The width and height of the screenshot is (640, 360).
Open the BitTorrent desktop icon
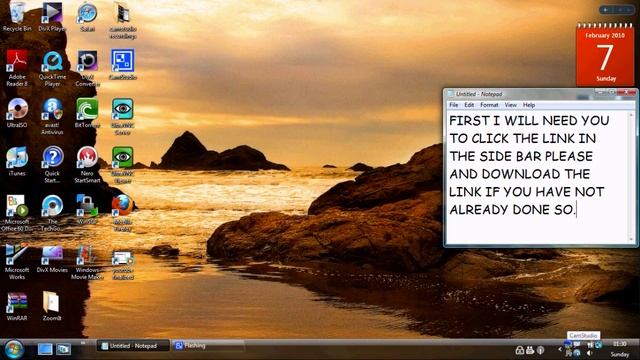click(87, 113)
